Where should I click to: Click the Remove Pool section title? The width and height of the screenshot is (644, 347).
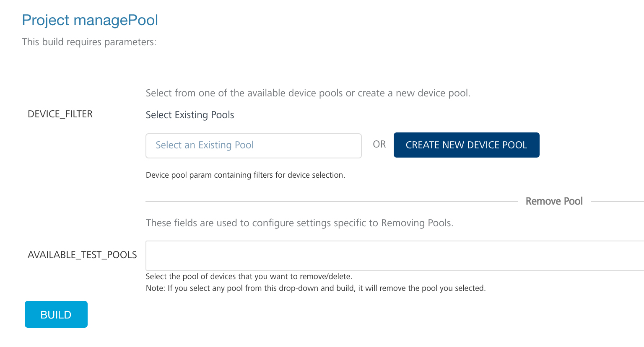(554, 201)
